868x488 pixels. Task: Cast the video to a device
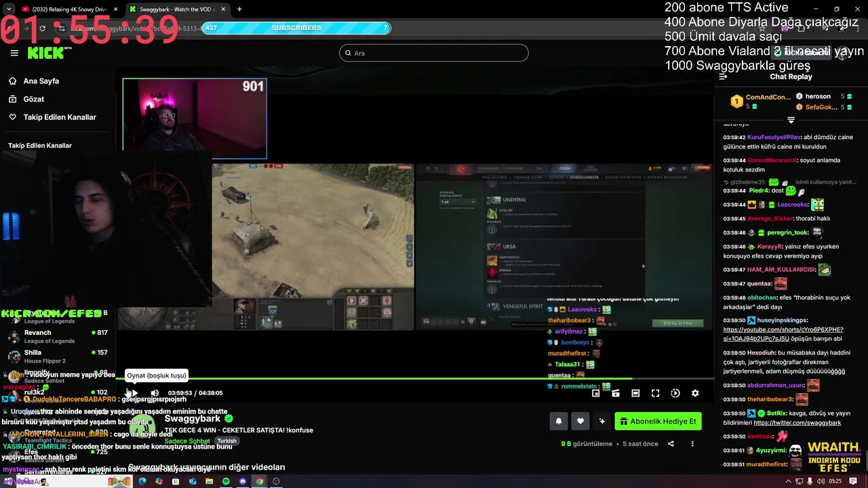pos(615,393)
